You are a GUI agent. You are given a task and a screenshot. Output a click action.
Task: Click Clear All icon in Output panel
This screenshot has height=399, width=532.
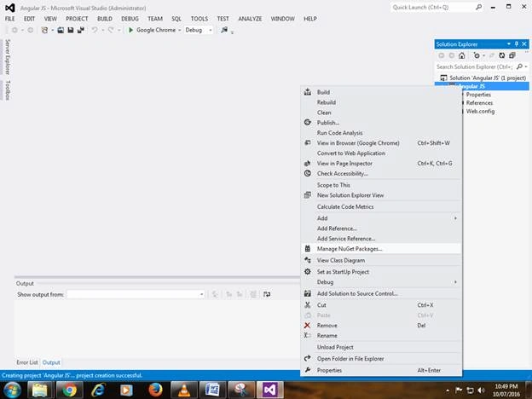253,294
